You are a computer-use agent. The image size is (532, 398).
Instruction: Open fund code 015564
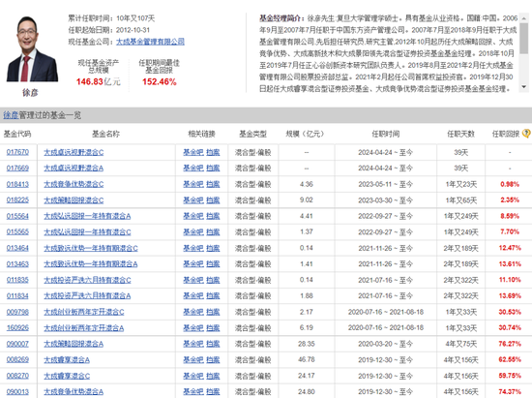[x=17, y=216]
